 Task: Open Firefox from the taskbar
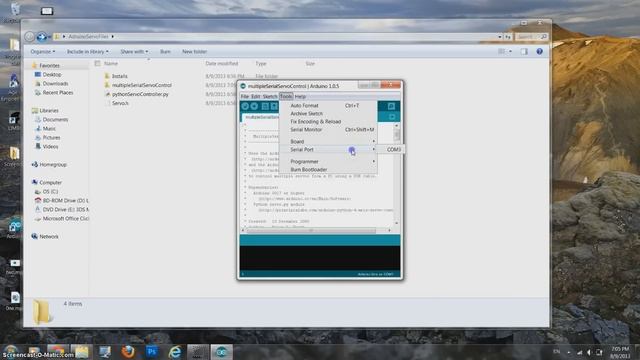[128, 351]
